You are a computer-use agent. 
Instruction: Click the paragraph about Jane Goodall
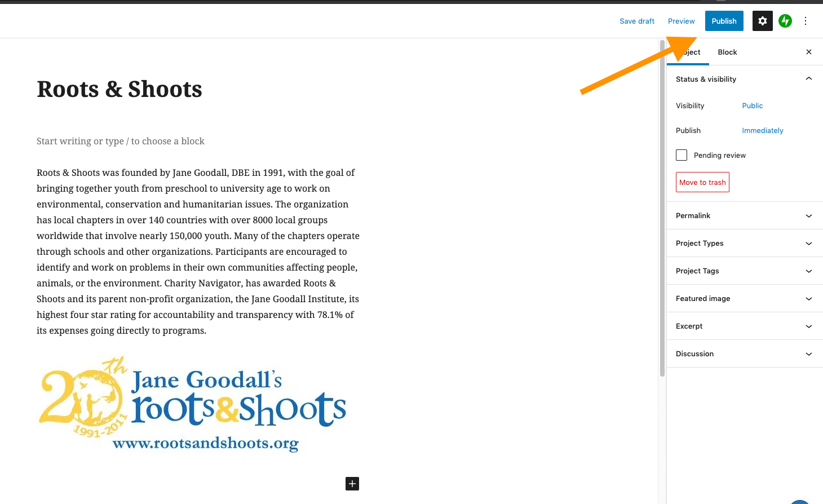(198, 251)
